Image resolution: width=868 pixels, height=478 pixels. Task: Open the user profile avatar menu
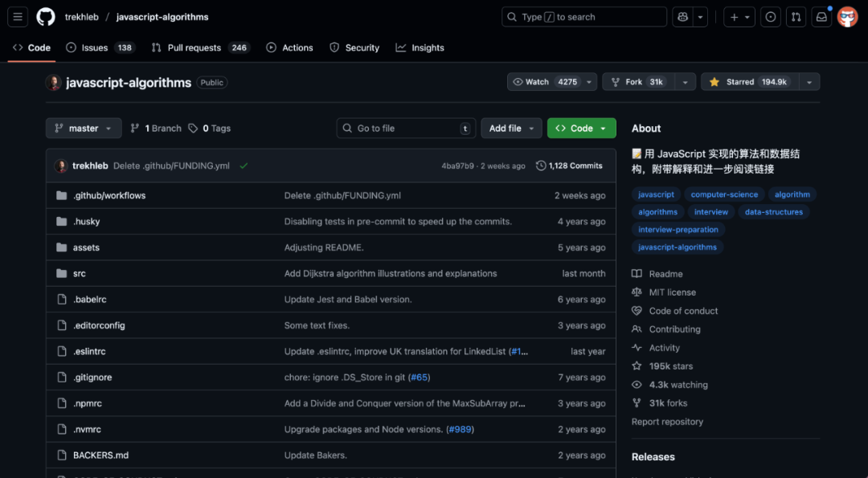click(x=848, y=17)
